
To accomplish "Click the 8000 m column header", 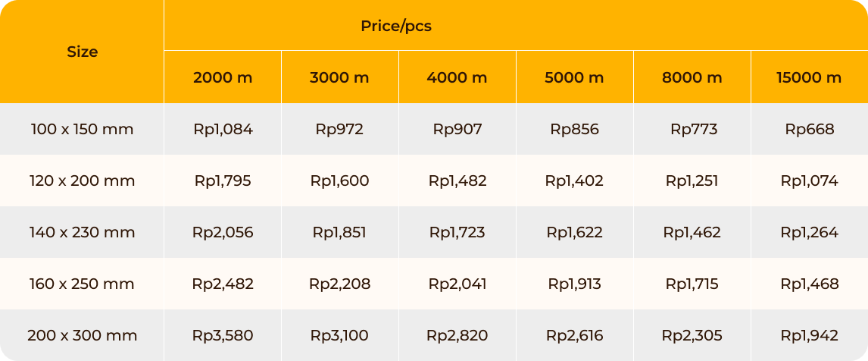I will 692,77.
